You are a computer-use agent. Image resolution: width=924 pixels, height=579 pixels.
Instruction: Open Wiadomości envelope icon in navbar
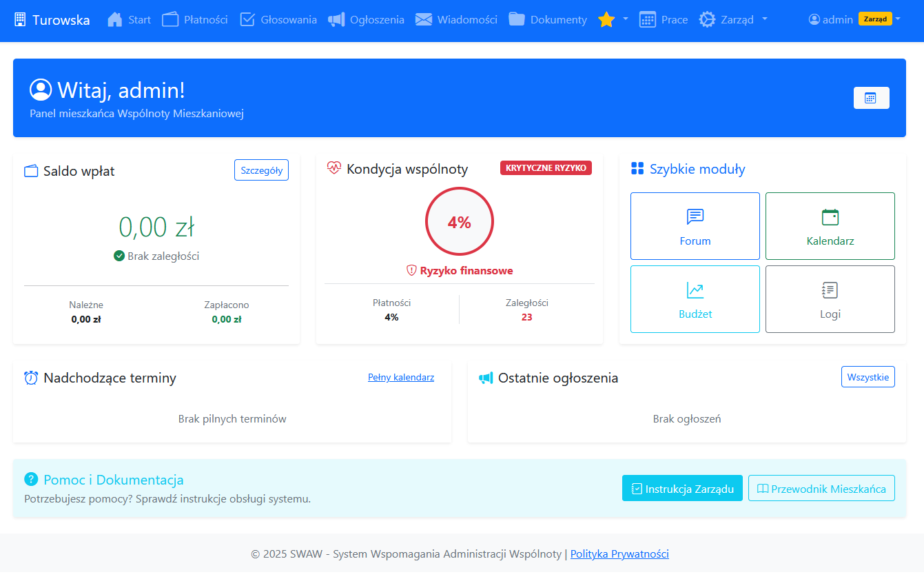[x=424, y=19]
